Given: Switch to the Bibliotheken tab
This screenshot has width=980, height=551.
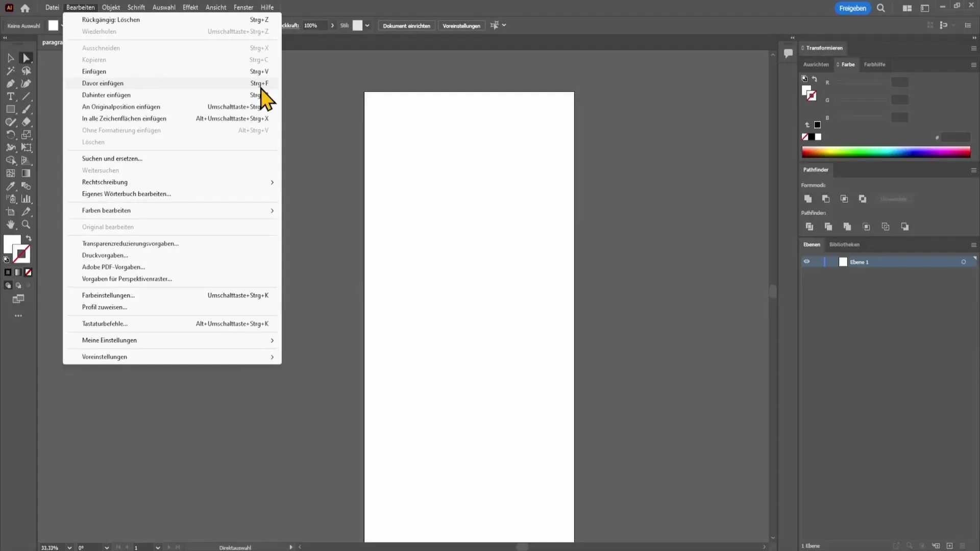Looking at the screenshot, I should pos(844,245).
